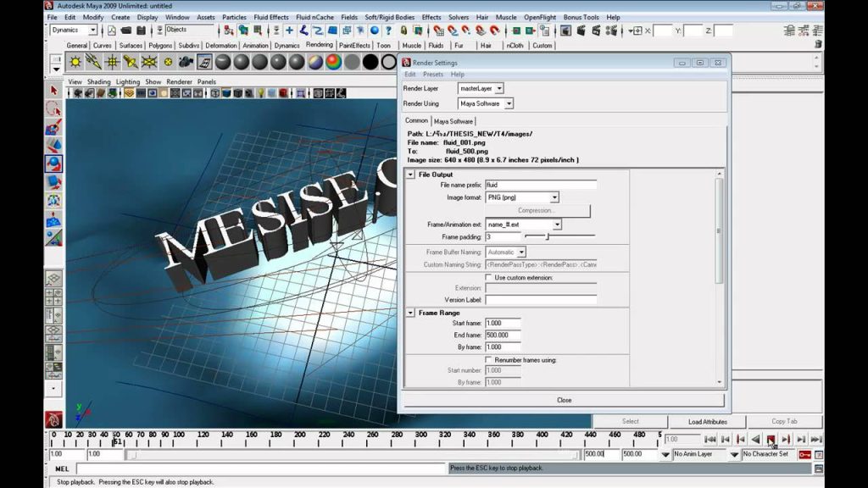The width and height of the screenshot is (868, 488).
Task: Stop playback with the red stop button
Action: tap(771, 440)
